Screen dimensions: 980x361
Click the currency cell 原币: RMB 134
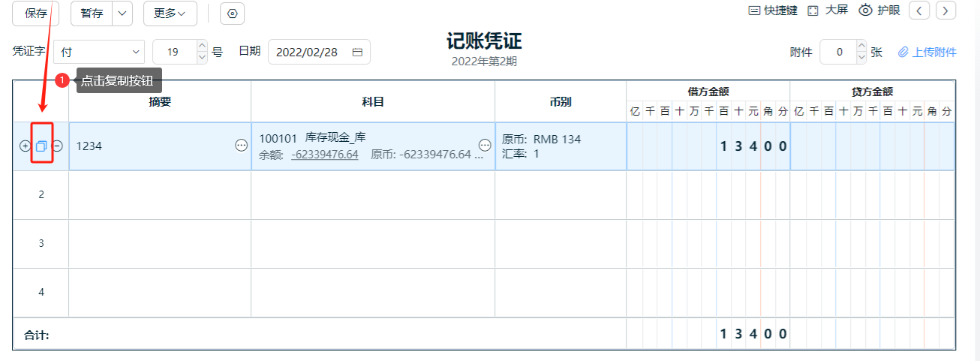[x=561, y=146]
